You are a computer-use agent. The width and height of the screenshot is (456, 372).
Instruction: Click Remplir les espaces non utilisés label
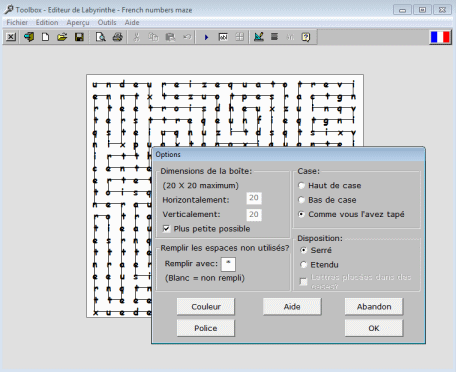(x=225, y=248)
